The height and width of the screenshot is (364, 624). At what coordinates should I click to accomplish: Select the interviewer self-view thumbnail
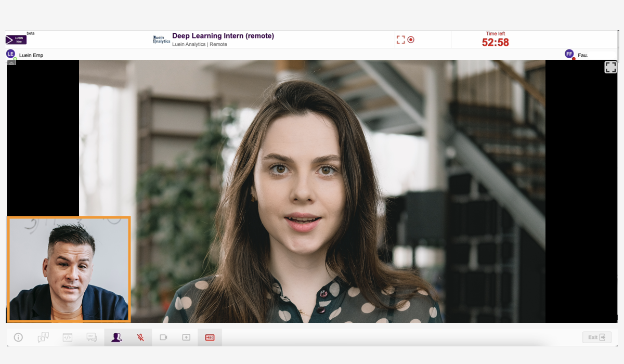(69, 269)
